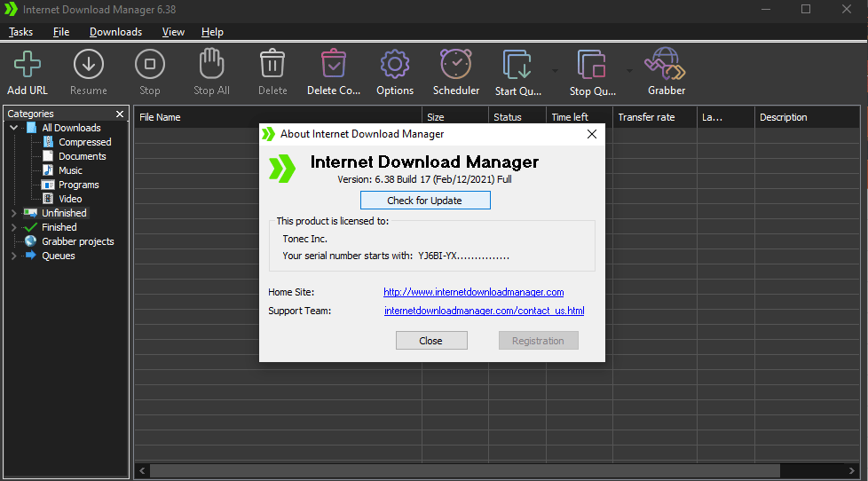Open the Scheduler clock icon
The width and height of the screenshot is (868, 481).
click(x=456, y=64)
